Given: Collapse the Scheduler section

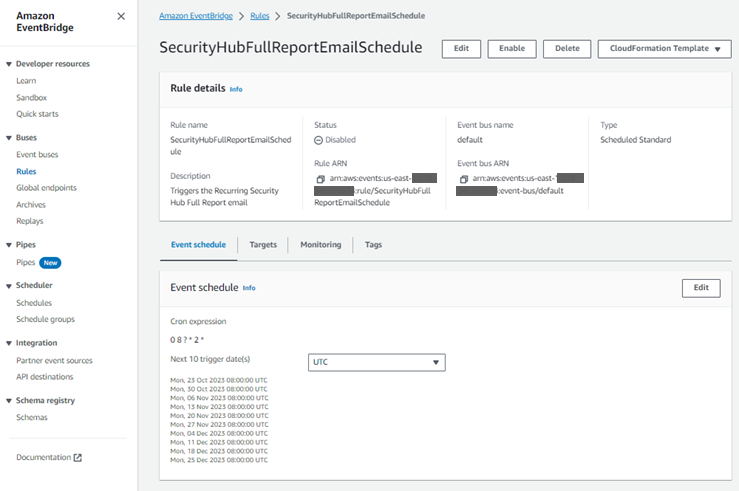Looking at the screenshot, I should [8, 286].
